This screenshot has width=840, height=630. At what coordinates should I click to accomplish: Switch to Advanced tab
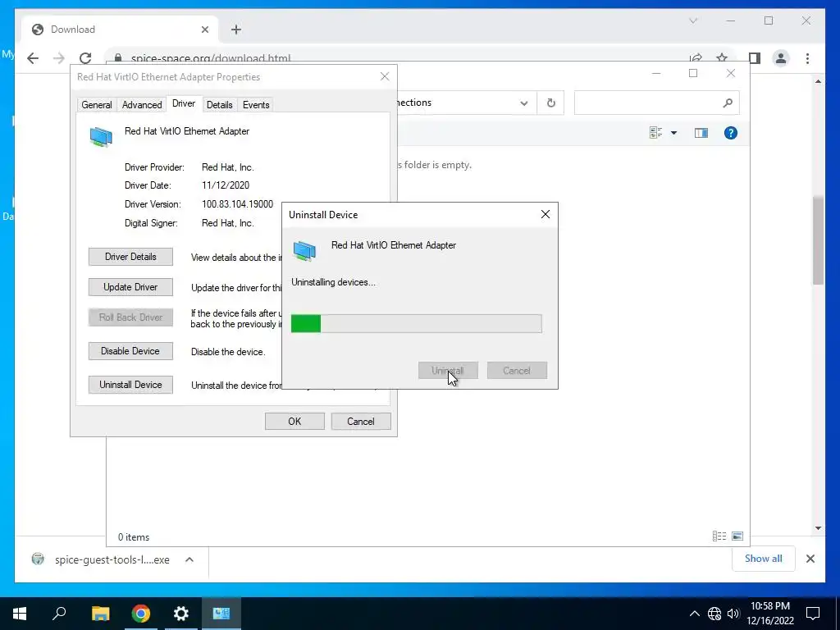pos(142,105)
